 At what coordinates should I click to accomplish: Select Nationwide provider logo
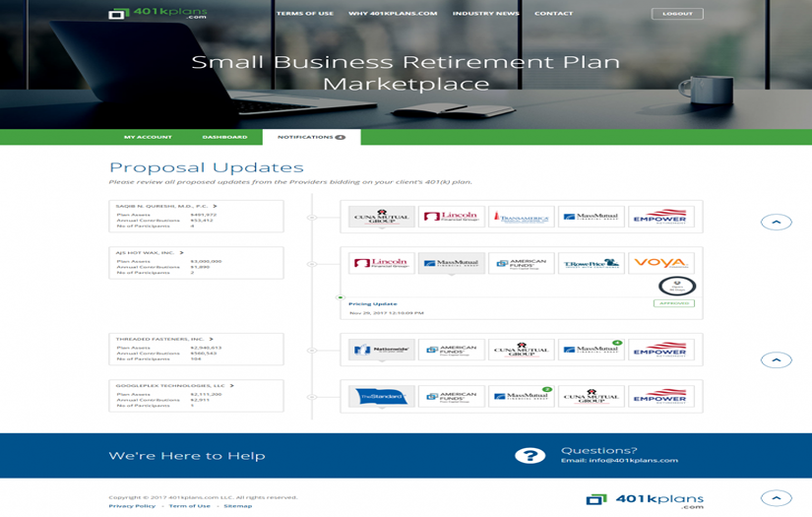coord(382,350)
